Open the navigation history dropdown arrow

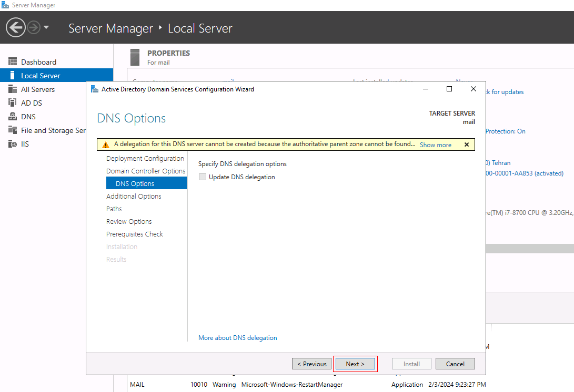tap(46, 27)
